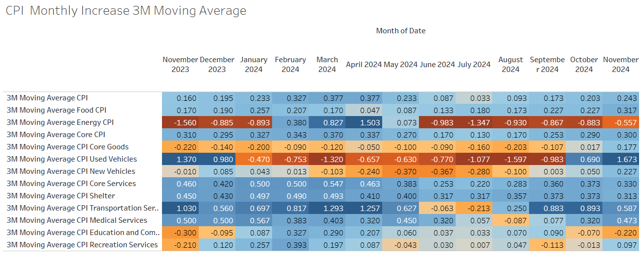This screenshot has height=260, width=644.
Task: Click the October 2024 column header
Action: [584, 64]
